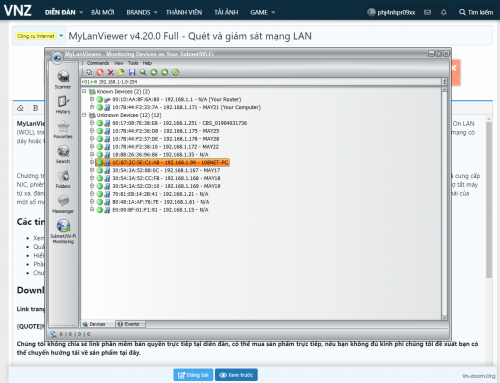The width and height of the screenshot is (500, 383).
Task: Click the magnifier find toolbar icon
Action: (143, 72)
